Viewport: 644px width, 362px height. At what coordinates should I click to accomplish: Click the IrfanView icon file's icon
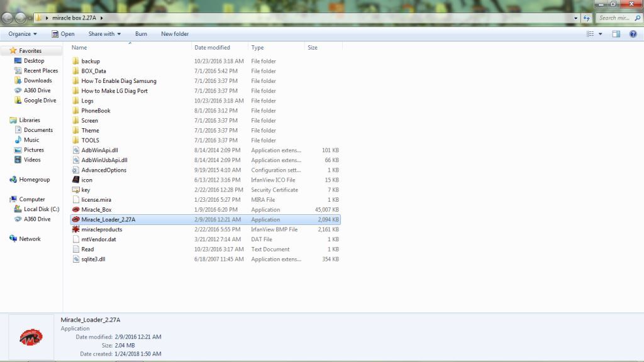pyautogui.click(x=75, y=180)
